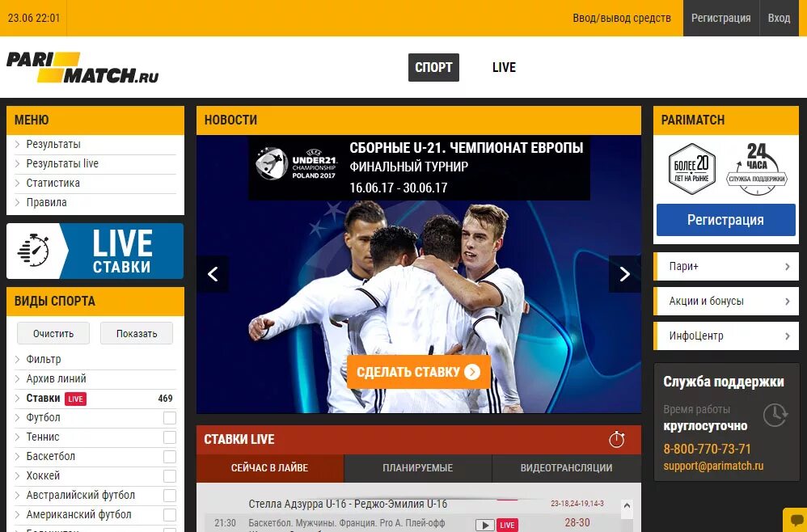Image resolution: width=807 pixels, height=532 pixels.
Task: Click the live list scroll-up arrow
Action: coord(627,506)
